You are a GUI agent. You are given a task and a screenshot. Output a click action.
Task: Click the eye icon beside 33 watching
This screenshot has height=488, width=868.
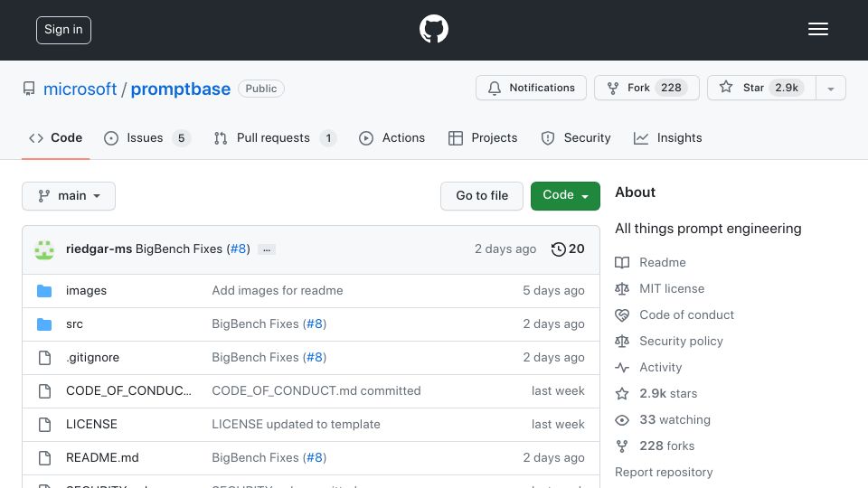622,420
